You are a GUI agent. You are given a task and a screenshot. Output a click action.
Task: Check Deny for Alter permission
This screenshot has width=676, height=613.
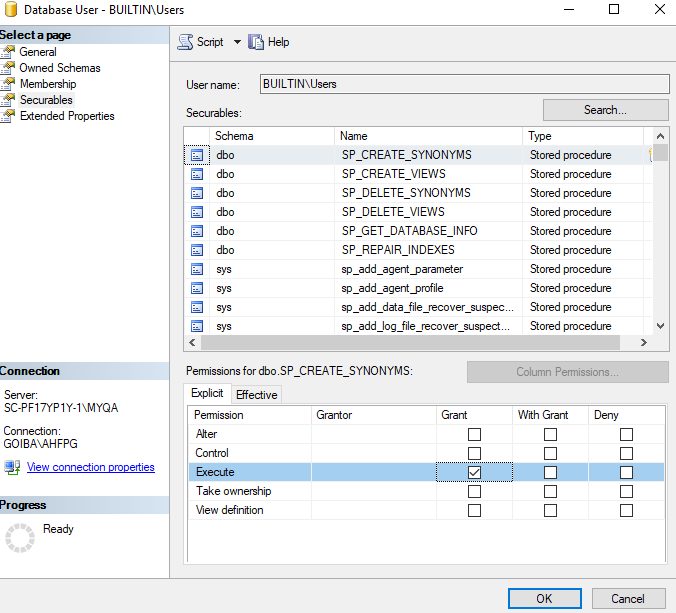[626, 435]
